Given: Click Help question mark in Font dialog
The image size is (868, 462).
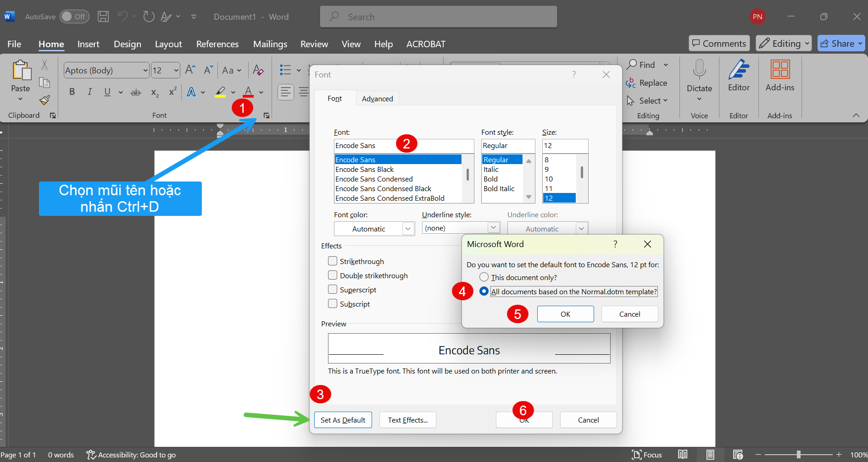Looking at the screenshot, I should tap(574, 74).
